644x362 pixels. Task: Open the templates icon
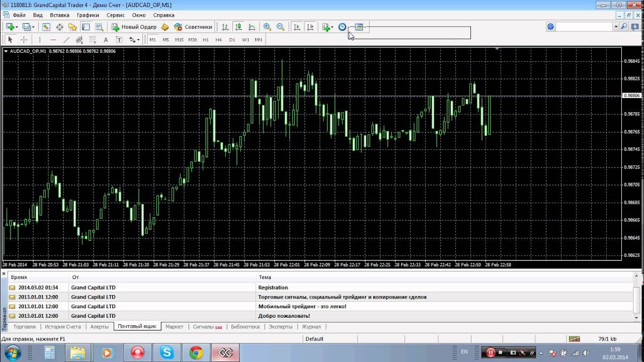coord(359,27)
